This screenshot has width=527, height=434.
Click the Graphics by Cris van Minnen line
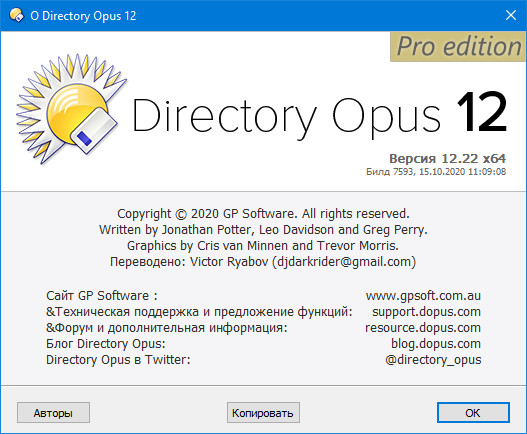[x=263, y=246]
